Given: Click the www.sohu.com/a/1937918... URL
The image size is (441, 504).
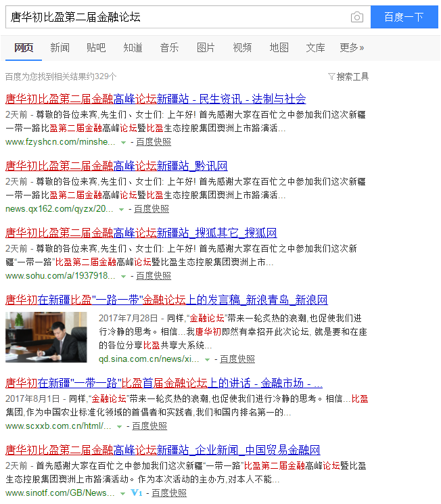Looking at the screenshot, I should 60,276.
